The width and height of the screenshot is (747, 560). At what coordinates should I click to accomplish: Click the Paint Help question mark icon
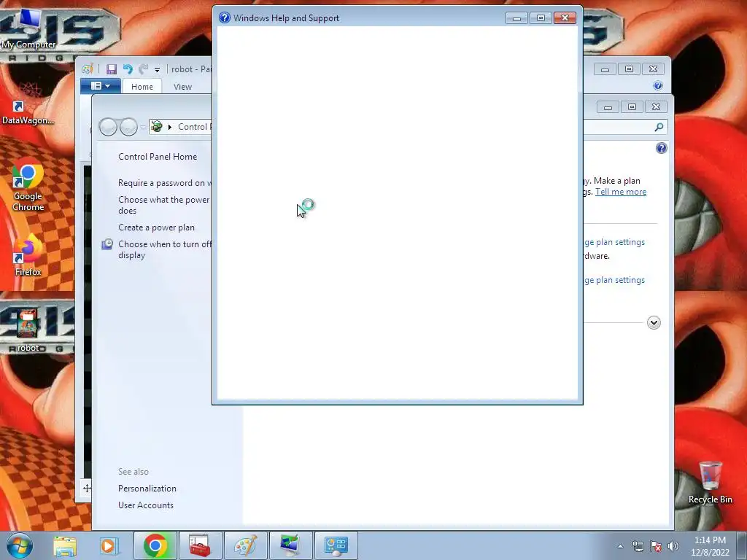tap(658, 86)
